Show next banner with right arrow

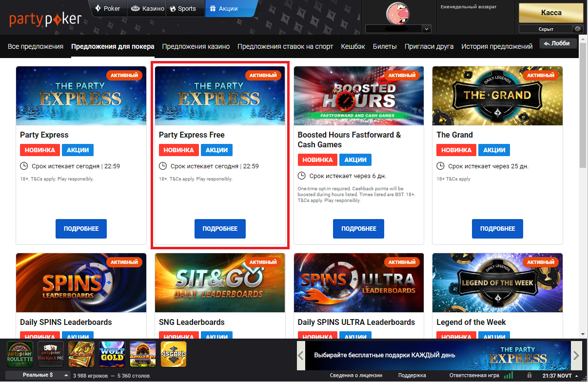click(x=576, y=355)
